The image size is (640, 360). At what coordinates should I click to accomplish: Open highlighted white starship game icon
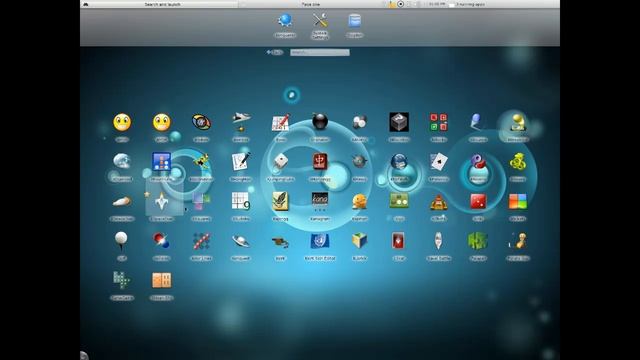click(162, 202)
